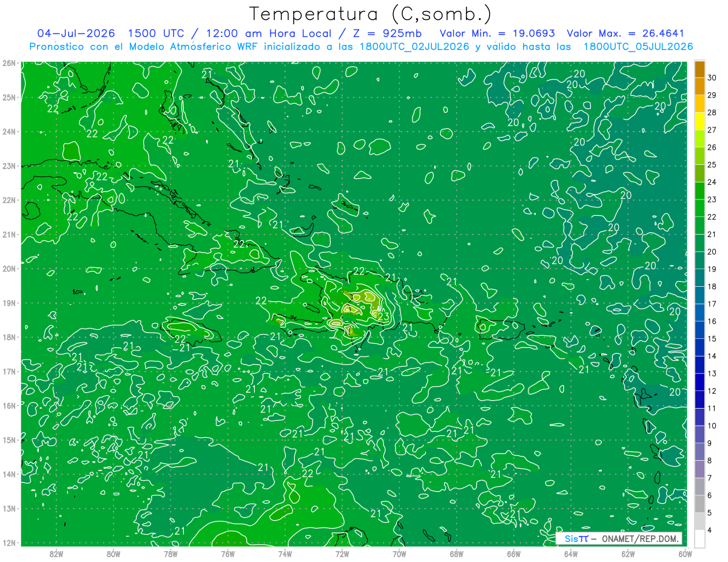
Task: Click color scale label '19'
Action: [x=712, y=269]
